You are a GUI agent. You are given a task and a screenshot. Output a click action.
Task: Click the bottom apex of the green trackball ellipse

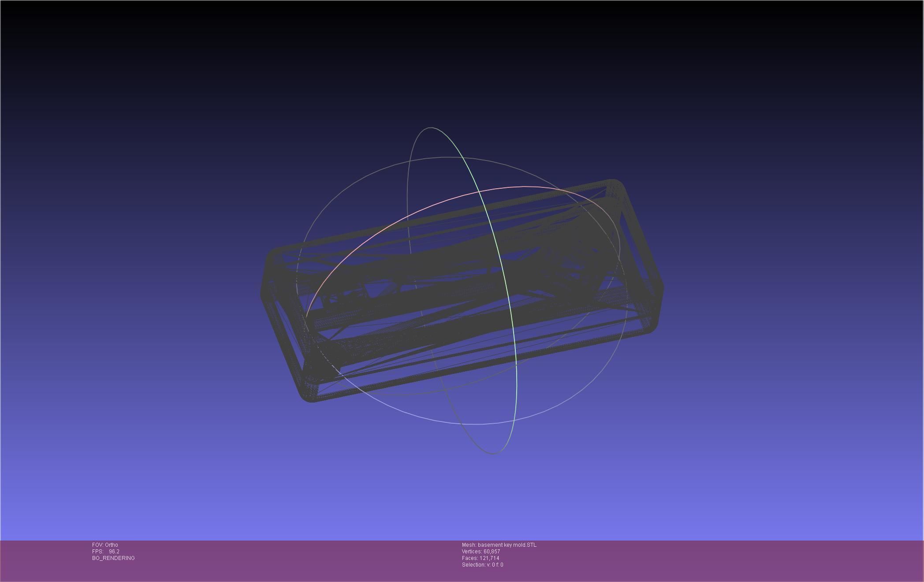[x=493, y=453]
